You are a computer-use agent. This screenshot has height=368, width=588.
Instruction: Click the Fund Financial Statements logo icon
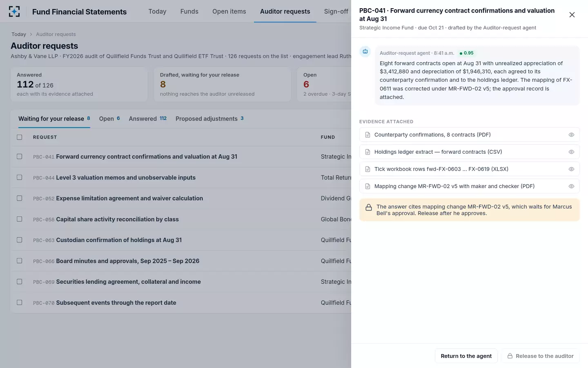(x=14, y=11)
